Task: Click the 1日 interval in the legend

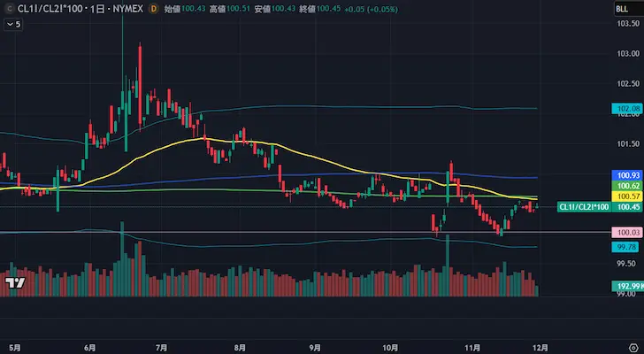Action: coord(99,9)
